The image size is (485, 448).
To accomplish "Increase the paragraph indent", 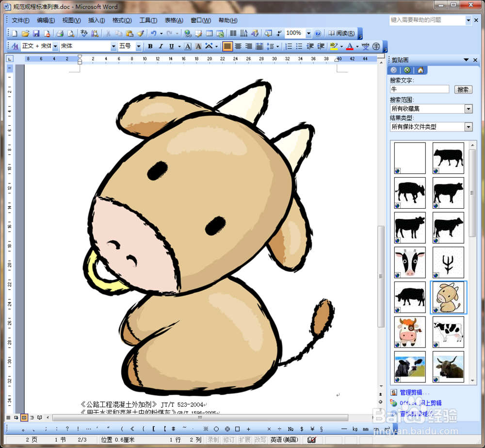I will 321,46.
